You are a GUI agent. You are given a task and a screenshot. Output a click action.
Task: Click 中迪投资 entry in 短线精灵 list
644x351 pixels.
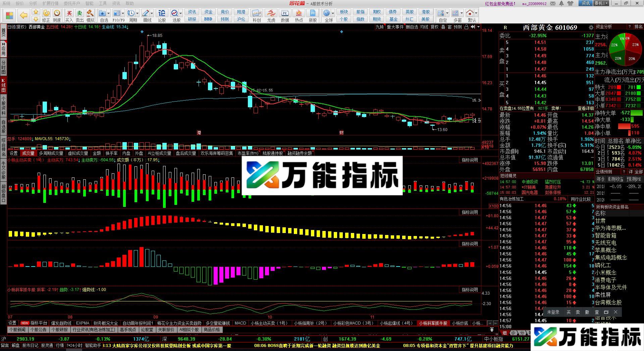(531, 182)
